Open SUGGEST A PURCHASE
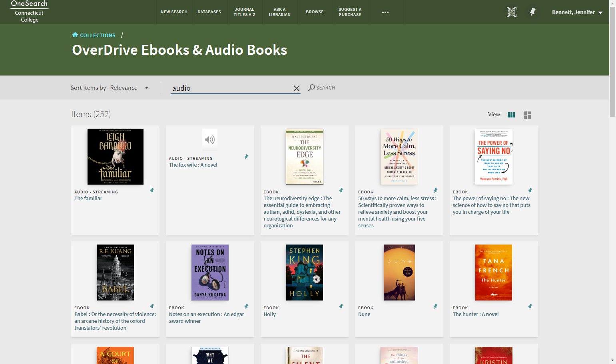 coord(350,12)
